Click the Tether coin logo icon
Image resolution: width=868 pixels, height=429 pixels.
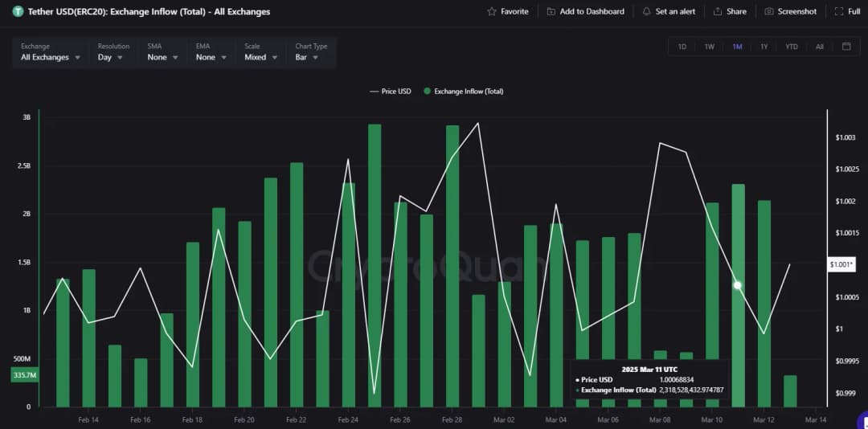coord(18,12)
